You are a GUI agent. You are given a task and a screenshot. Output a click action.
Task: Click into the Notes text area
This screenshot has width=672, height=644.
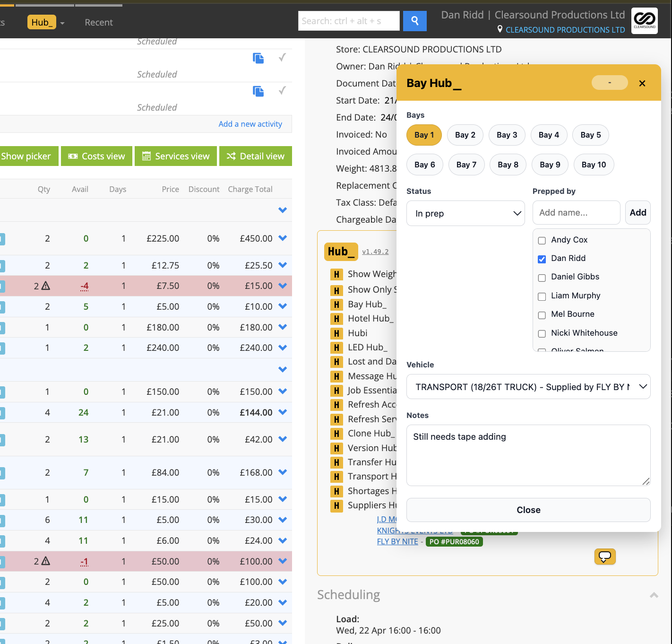pos(528,455)
